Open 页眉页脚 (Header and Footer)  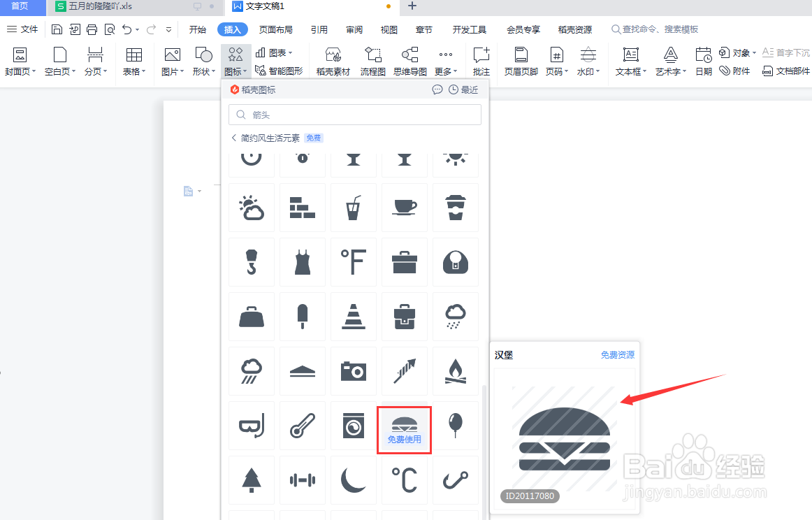(x=520, y=62)
